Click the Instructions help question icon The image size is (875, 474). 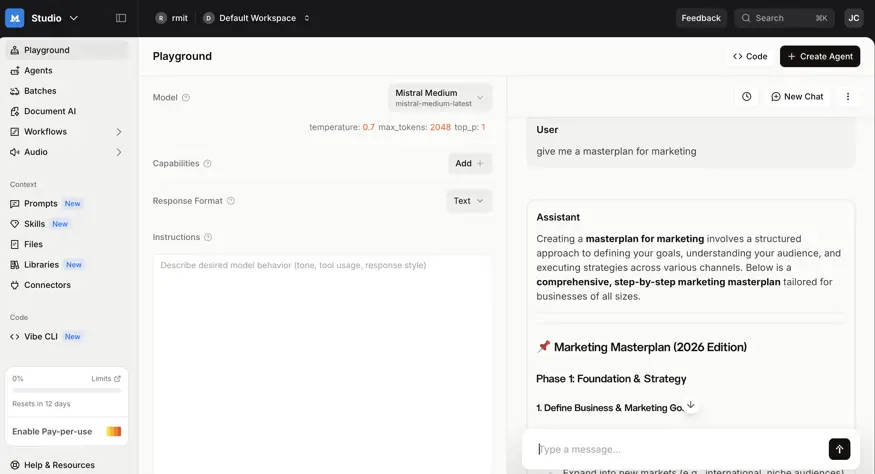click(208, 237)
